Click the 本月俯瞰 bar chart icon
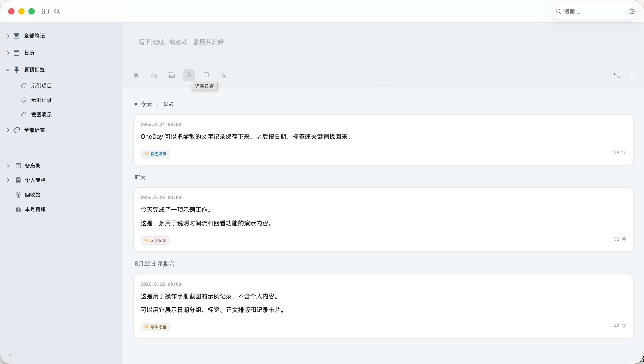 [x=18, y=209]
